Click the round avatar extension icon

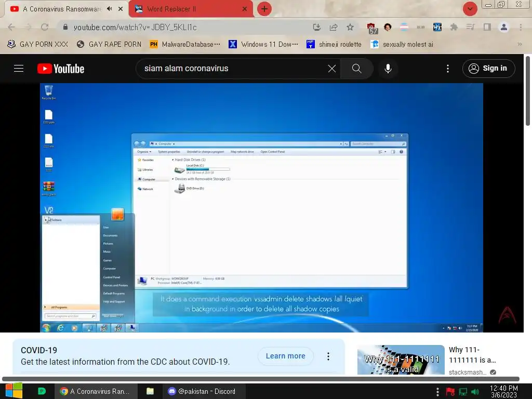pos(388,27)
